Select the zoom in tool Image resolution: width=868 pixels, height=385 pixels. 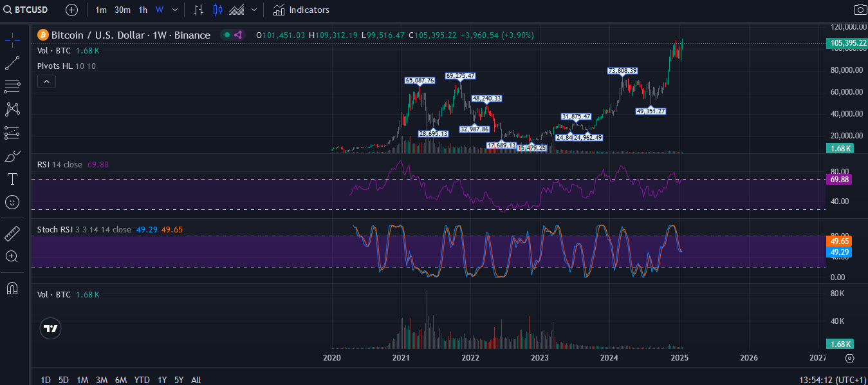tap(12, 256)
